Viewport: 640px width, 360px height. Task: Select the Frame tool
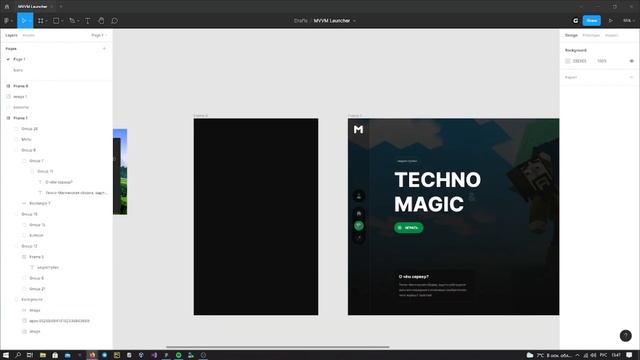(40, 21)
